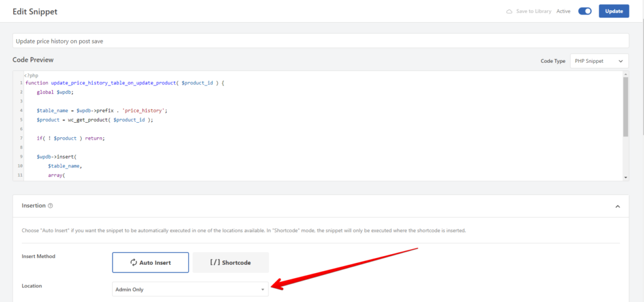The height and width of the screenshot is (302, 644).
Task: Click the code editor vertical scrollbar thumb
Action: (x=625, y=107)
